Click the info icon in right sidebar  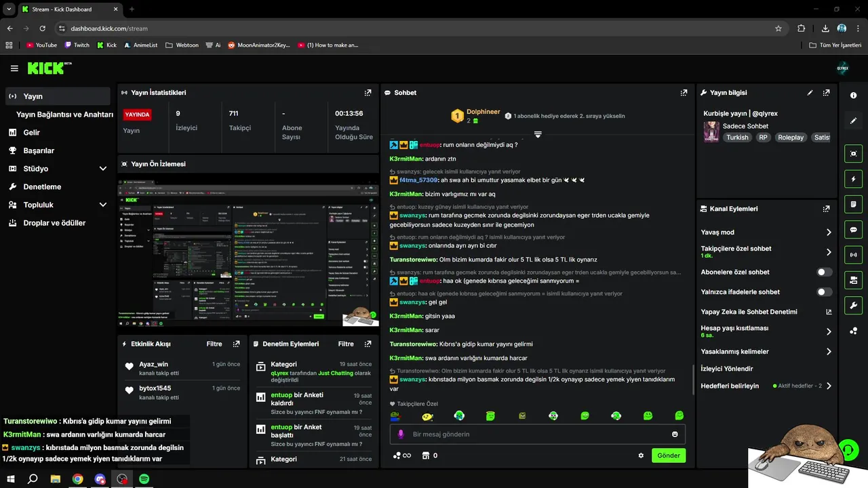tap(853, 96)
